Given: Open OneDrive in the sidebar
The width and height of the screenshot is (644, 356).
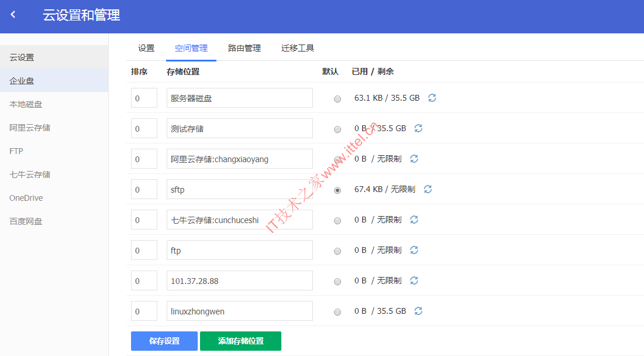Looking at the screenshot, I should point(54,198).
